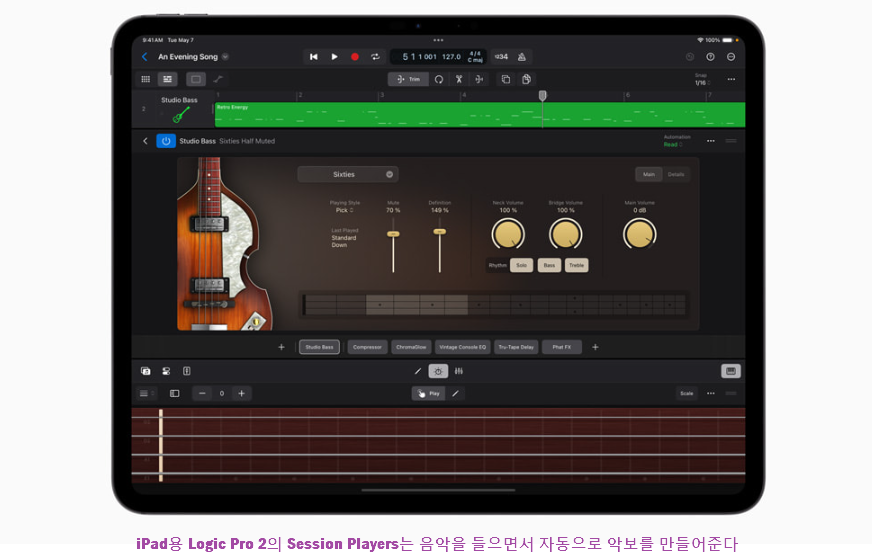Enable the Solo pickup button

pos(521,265)
